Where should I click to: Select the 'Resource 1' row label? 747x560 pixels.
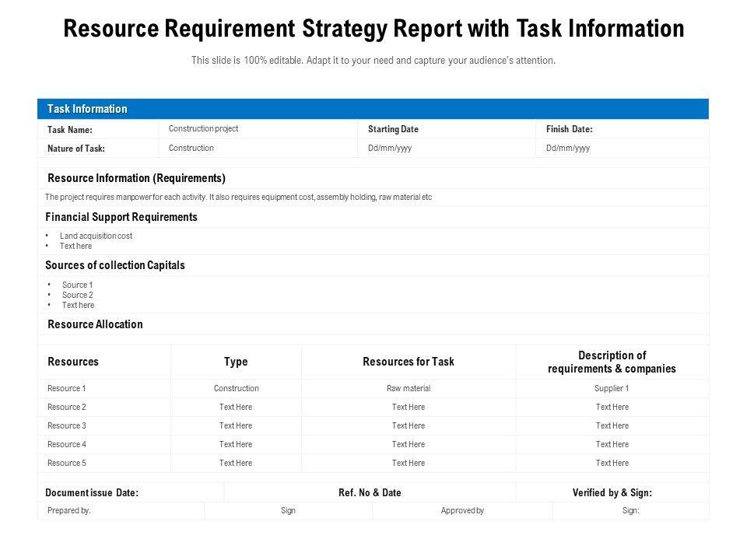coord(66,388)
